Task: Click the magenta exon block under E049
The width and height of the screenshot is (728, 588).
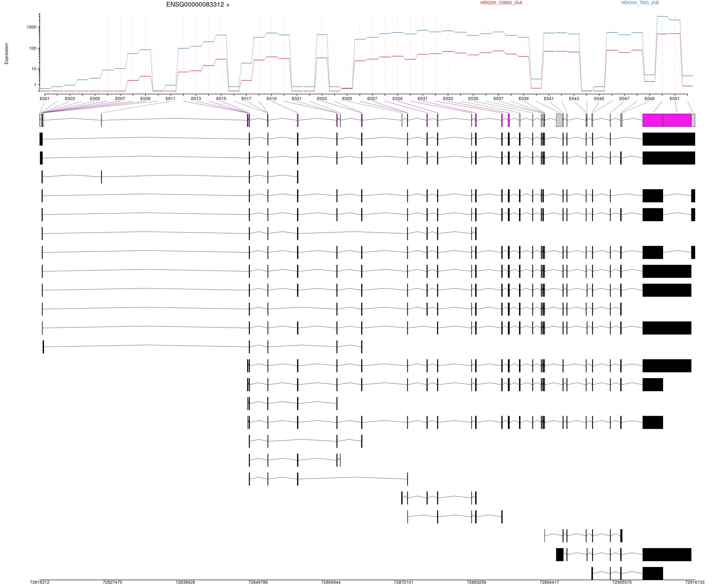Action: point(653,120)
